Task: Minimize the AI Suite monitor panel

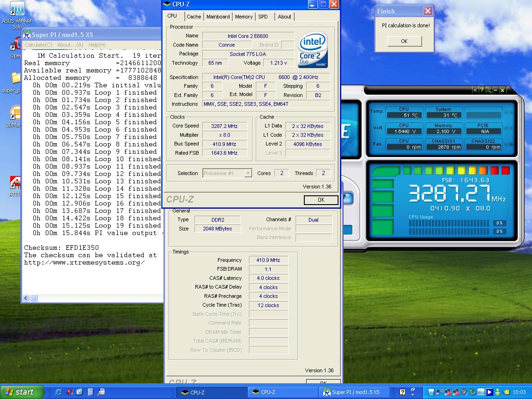Action: coord(496,90)
